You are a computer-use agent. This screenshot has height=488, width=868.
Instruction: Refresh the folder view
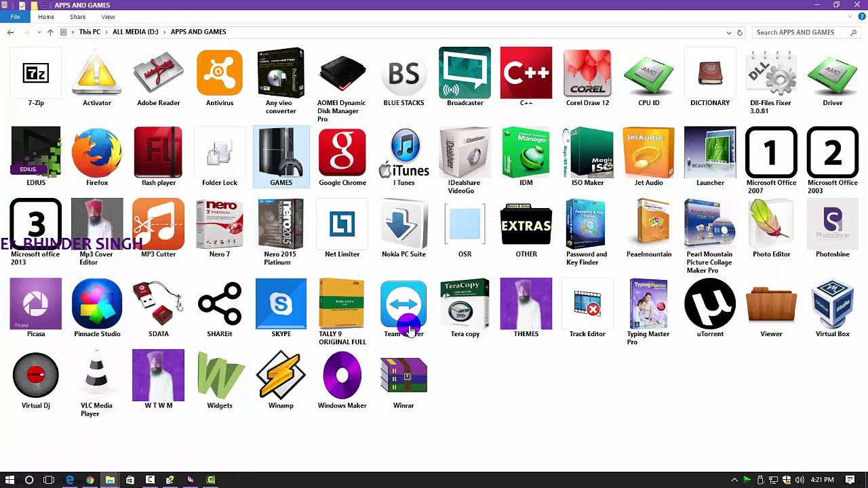click(740, 32)
